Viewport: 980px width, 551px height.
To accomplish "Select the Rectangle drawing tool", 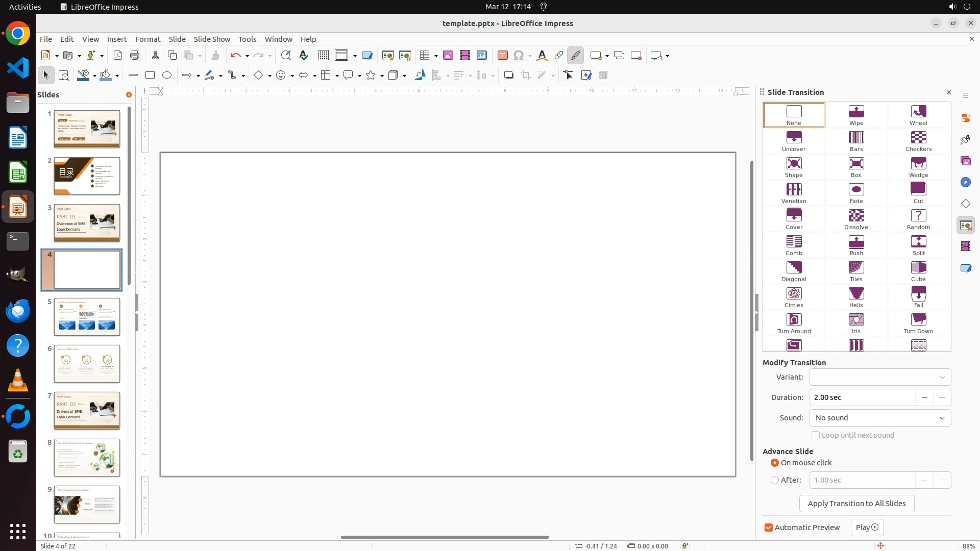I will (150, 76).
